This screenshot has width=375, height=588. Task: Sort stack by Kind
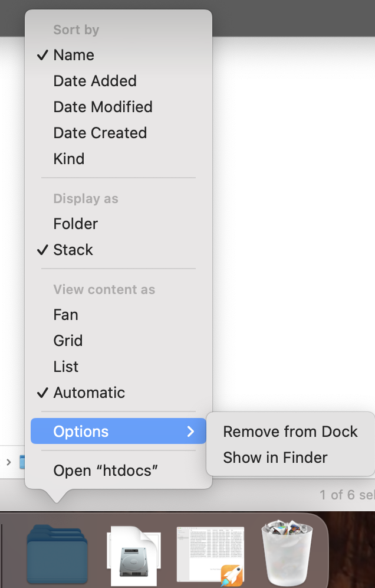click(x=69, y=159)
